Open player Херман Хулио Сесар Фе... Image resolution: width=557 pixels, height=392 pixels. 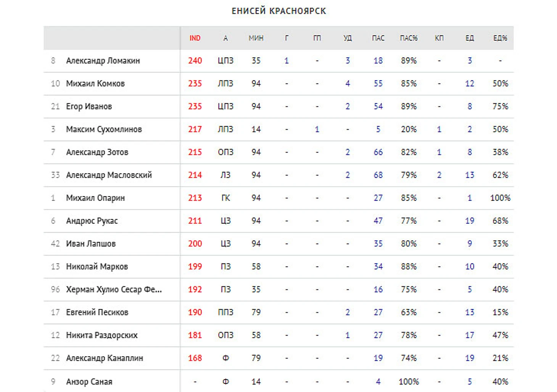[x=114, y=289]
